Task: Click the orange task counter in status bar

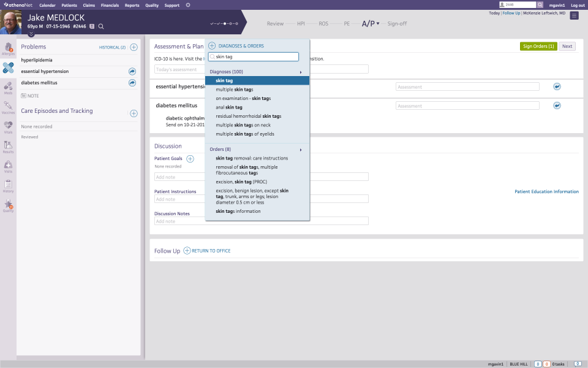Action: 546,364
